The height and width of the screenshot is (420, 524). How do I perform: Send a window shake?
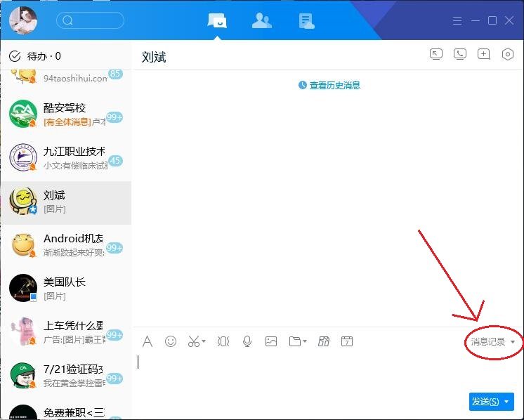(223, 341)
